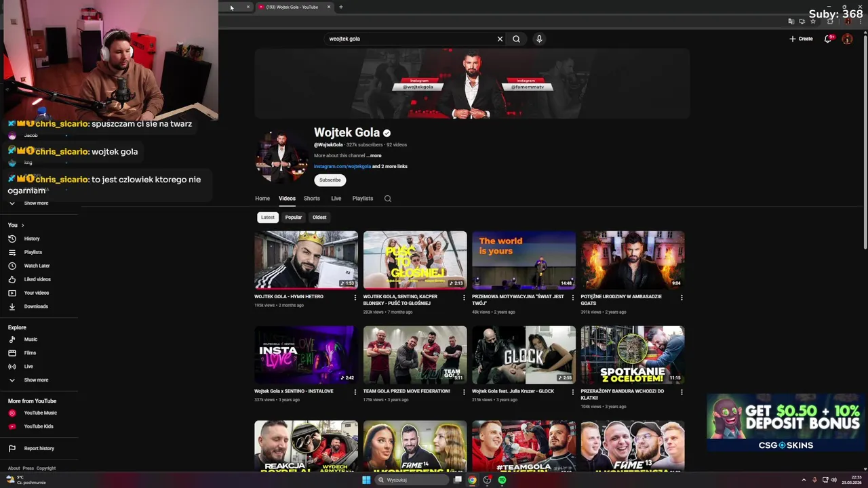Bookmark this page with star icon

(813, 21)
